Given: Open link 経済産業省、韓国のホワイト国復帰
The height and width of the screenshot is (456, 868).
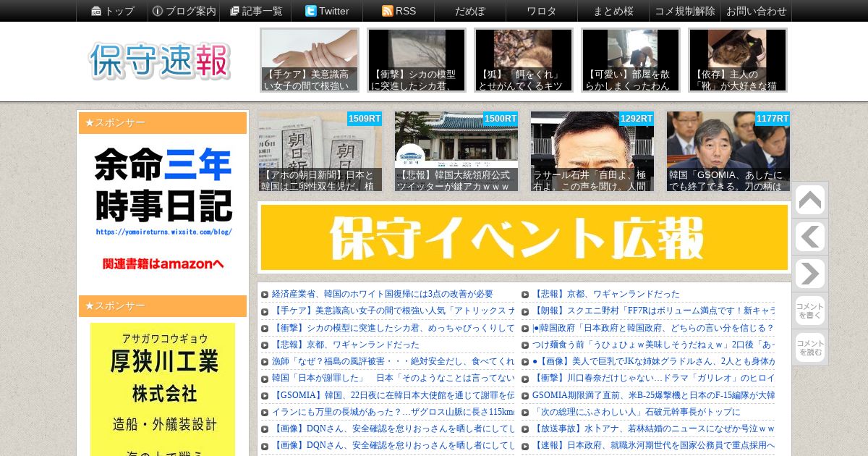Looking at the screenshot, I should [383, 294].
